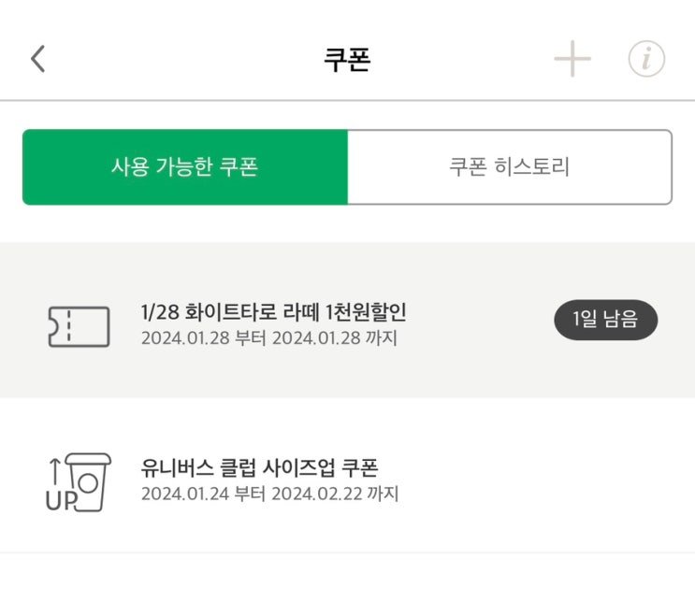Screen dimensions: 695x616
Task: Select the 1/28 화이트타로 라떼 1천원할인 title
Action: pyautogui.click(x=273, y=312)
